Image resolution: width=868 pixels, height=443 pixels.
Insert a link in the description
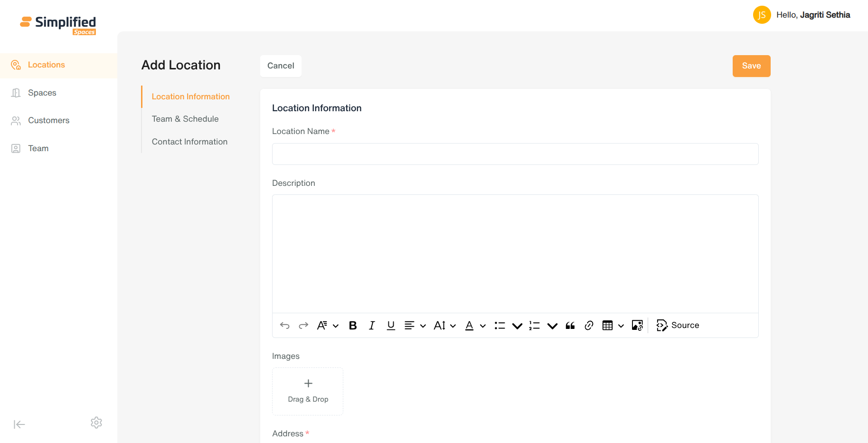click(x=589, y=326)
